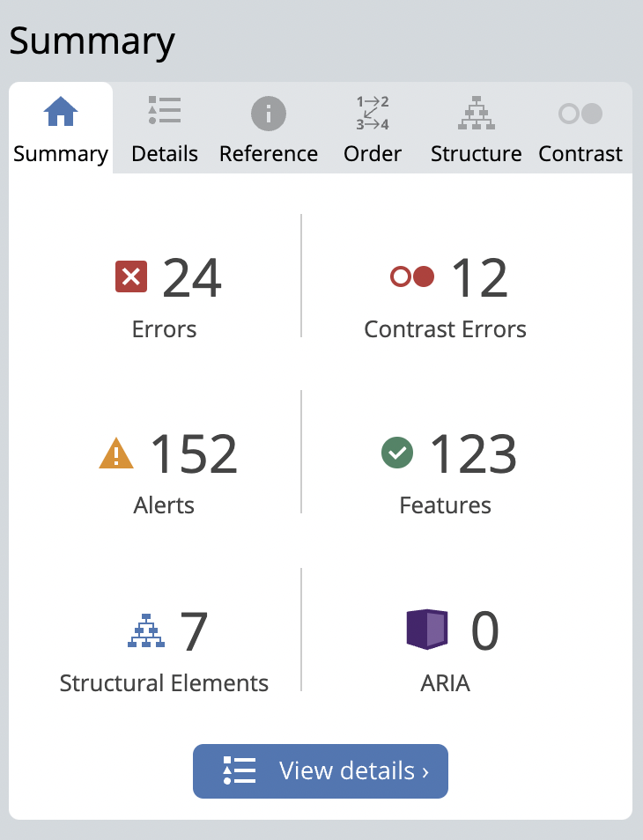
Task: Switch to the Summary tab
Action: (x=61, y=130)
